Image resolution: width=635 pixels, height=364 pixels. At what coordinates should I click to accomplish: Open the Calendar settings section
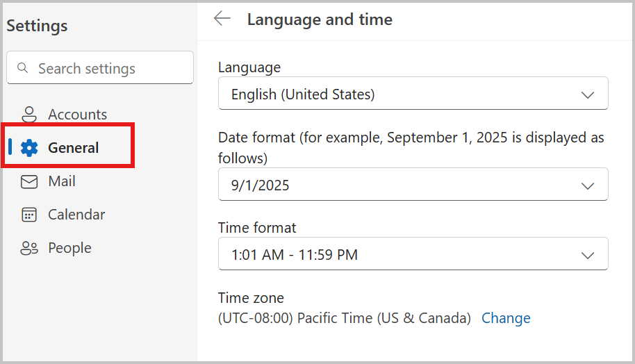[76, 214]
